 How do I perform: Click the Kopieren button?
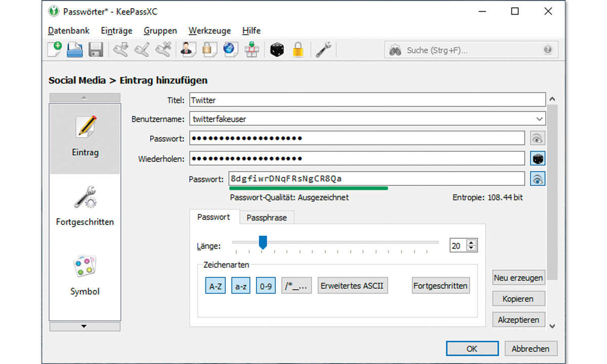click(518, 299)
